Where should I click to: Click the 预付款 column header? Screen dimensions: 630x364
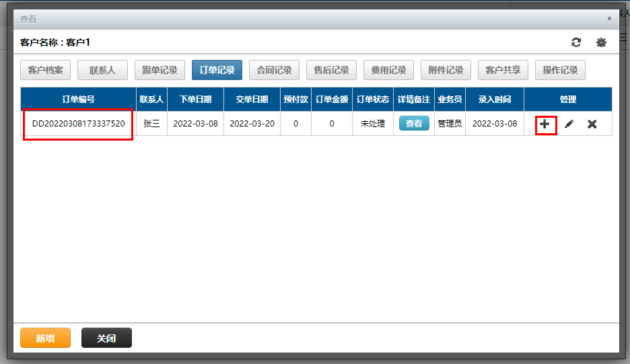coord(295,99)
